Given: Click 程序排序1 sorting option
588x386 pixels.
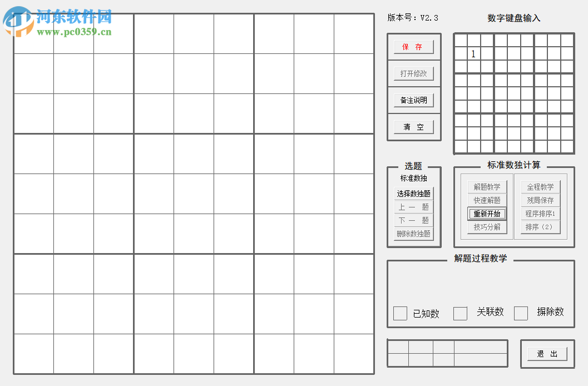Looking at the screenshot, I should click(540, 214).
